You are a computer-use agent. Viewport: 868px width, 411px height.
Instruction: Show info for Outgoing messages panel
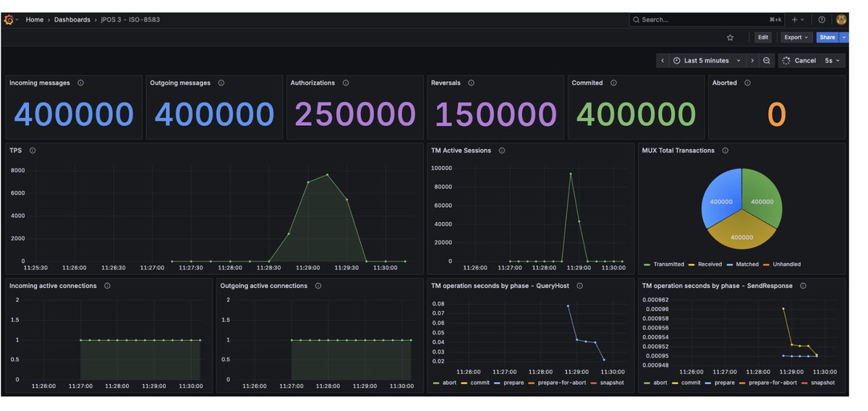[221, 83]
